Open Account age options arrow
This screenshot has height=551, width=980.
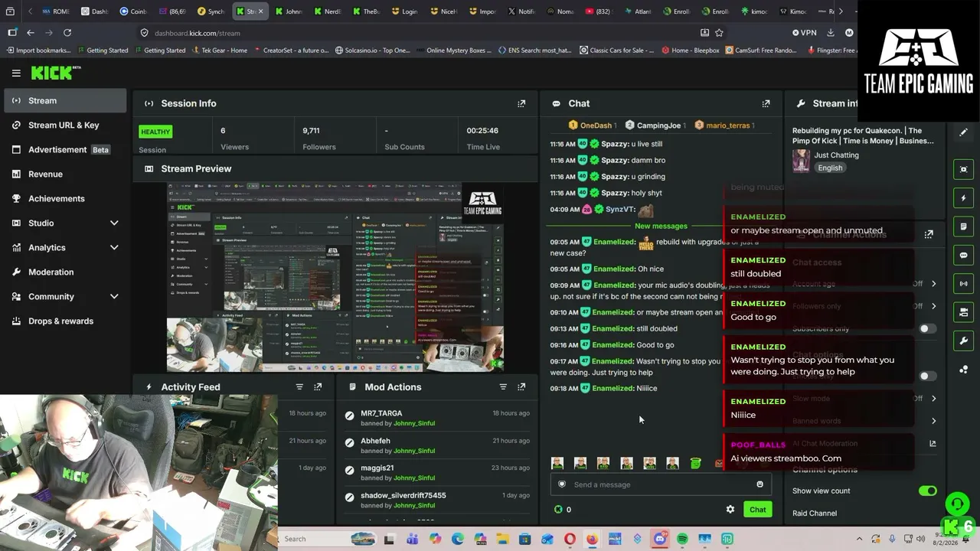[x=933, y=284]
